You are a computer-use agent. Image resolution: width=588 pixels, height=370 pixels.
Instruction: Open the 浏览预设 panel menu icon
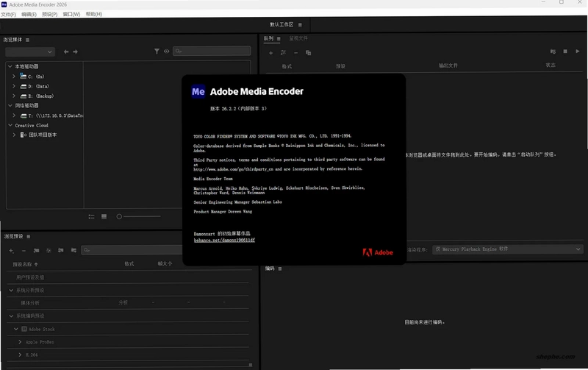pos(29,236)
